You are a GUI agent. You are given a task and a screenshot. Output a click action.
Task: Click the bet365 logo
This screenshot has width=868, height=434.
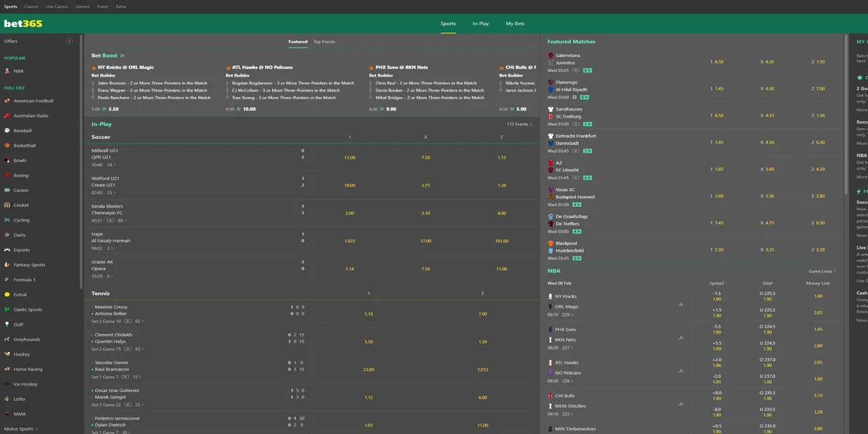click(23, 24)
